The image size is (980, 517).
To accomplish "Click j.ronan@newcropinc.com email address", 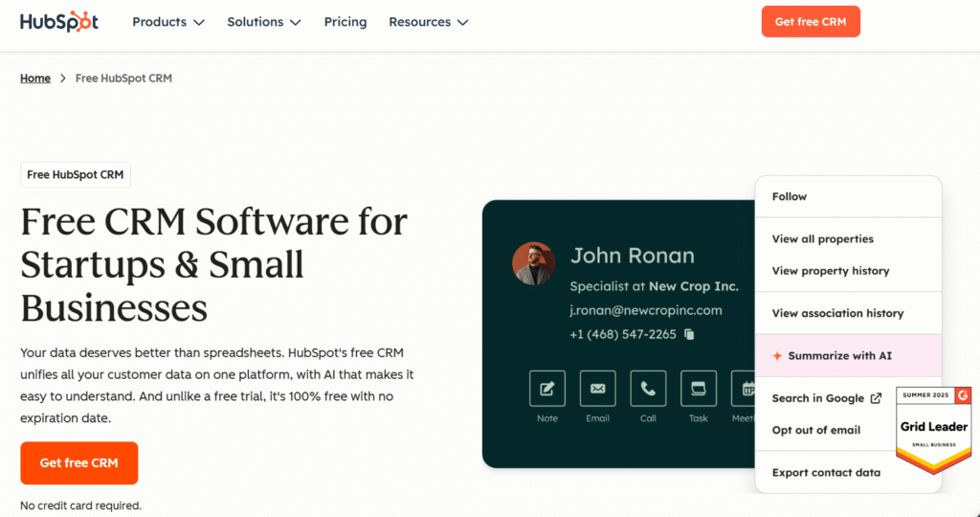I will tap(646, 311).
